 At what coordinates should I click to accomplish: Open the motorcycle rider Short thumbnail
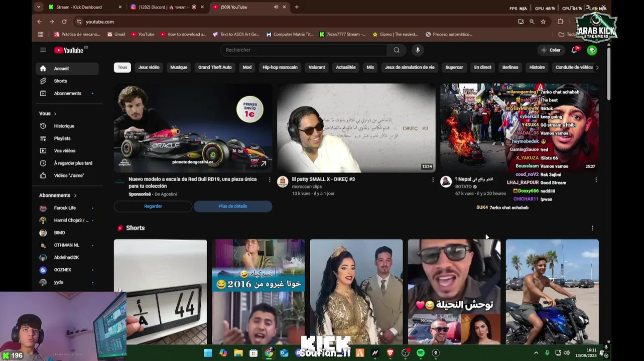pos(552,292)
